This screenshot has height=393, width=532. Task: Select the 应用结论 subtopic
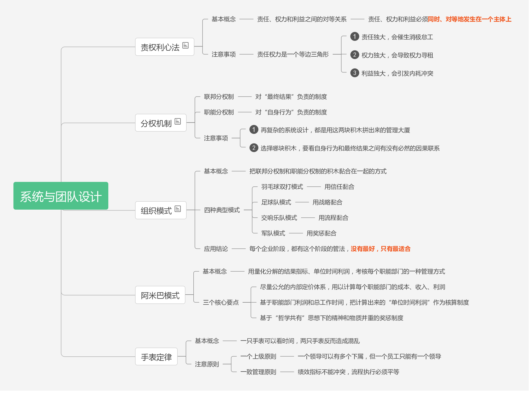tap(216, 249)
